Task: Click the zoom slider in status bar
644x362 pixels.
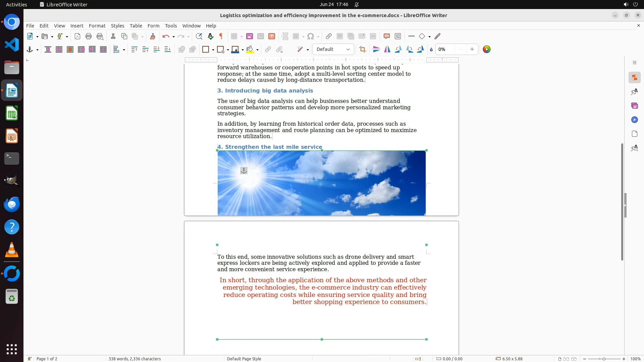Action: click(604, 359)
